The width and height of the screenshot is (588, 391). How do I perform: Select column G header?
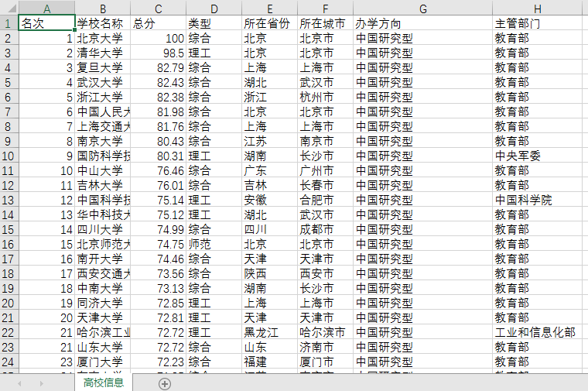point(422,9)
